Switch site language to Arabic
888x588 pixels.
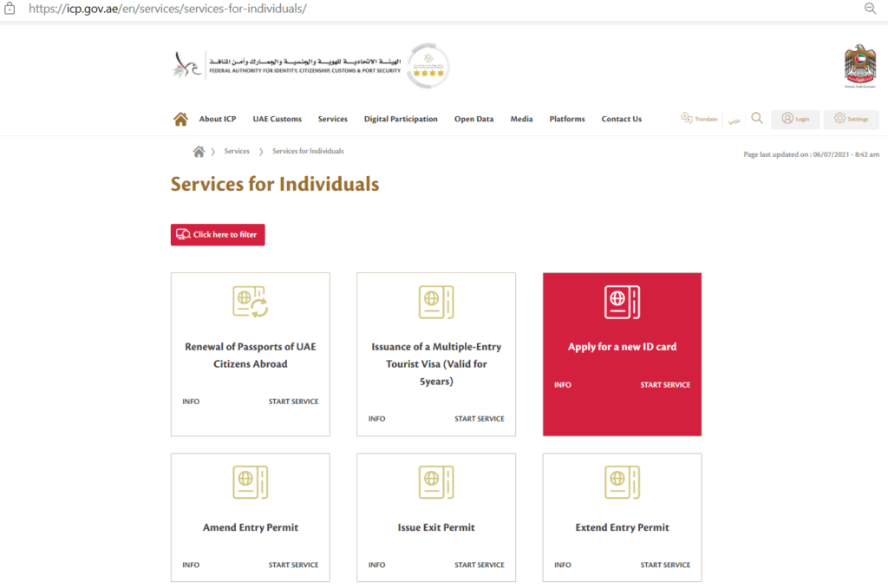click(733, 119)
